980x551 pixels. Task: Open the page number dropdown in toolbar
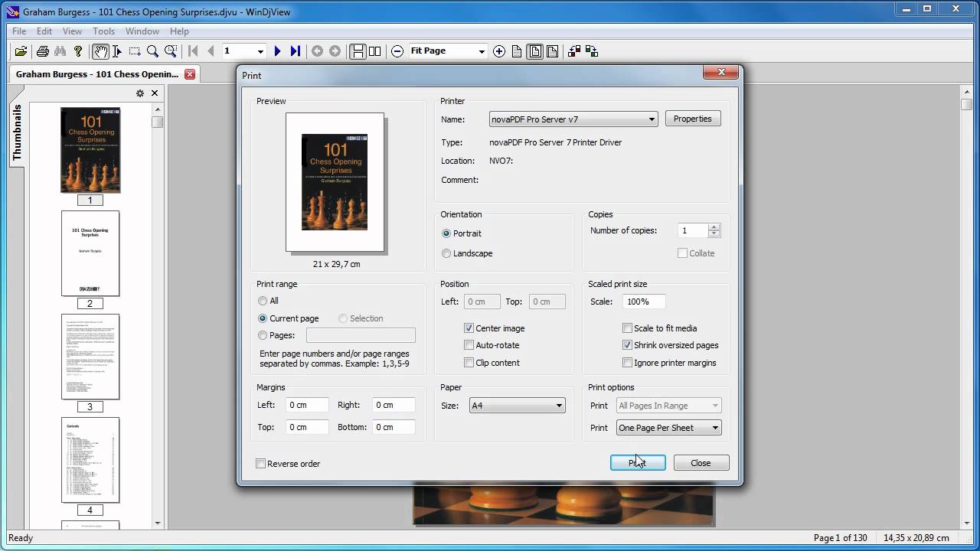[260, 51]
